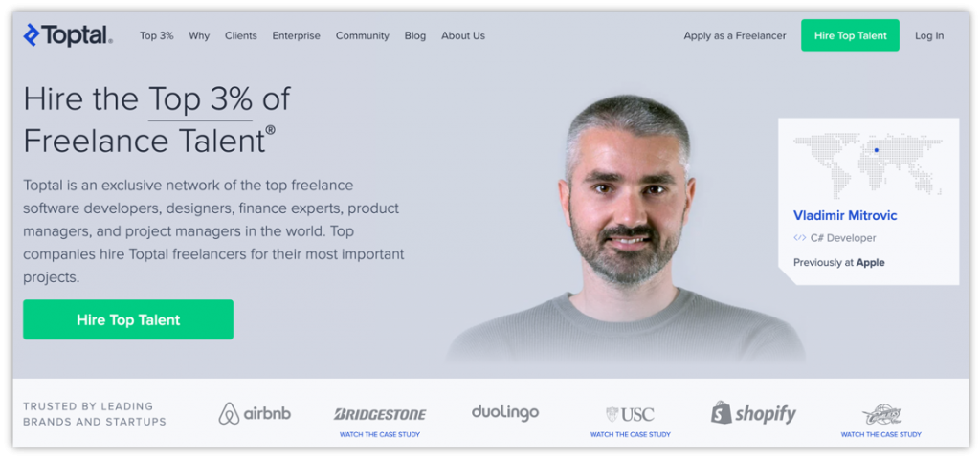Open the Log In link
980x459 pixels.
point(929,35)
